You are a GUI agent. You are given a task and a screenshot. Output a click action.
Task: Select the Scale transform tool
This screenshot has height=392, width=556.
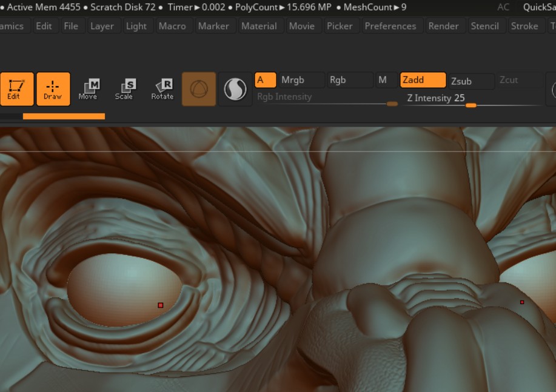pos(124,89)
